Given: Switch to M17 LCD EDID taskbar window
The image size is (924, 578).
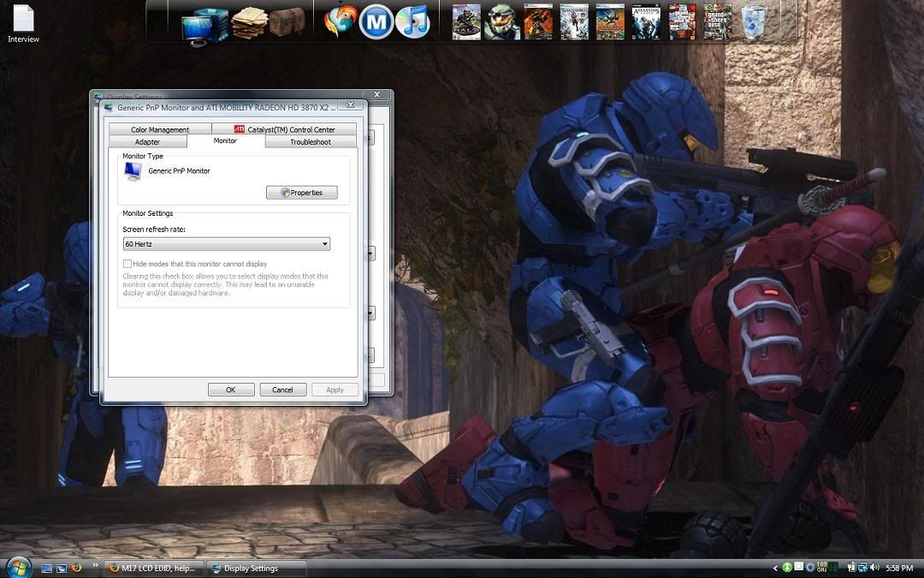Looking at the screenshot, I should (x=154, y=569).
